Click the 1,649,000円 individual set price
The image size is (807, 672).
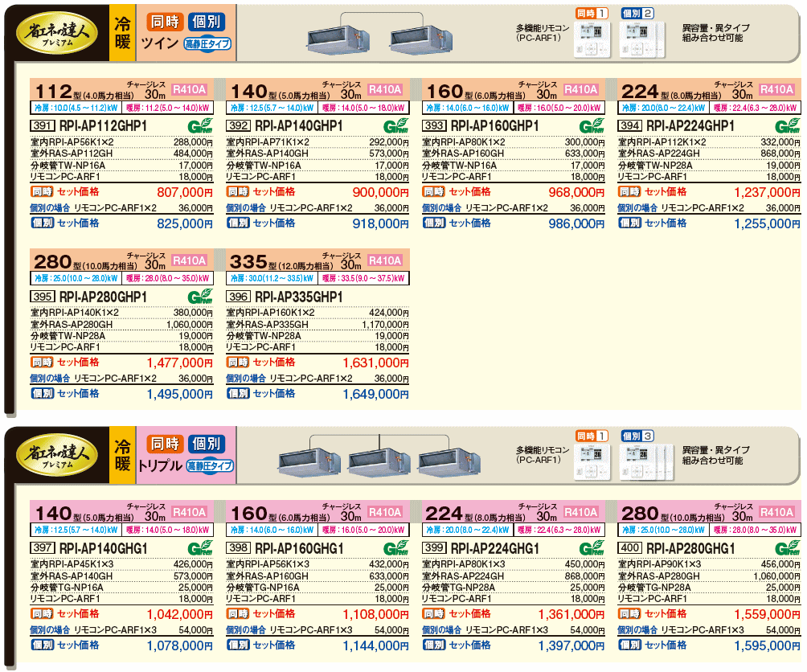pos(375,395)
